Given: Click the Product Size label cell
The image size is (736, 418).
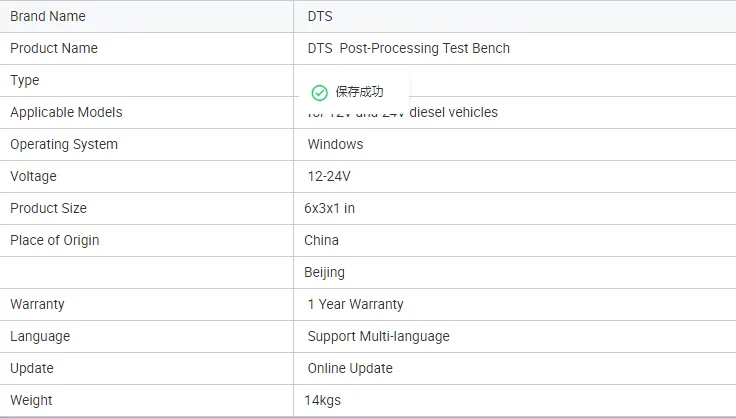Looking at the screenshot, I should click(x=48, y=208).
